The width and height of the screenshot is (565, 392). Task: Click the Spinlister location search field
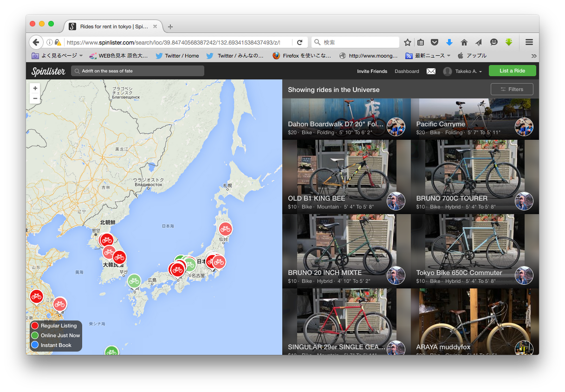[x=137, y=71]
